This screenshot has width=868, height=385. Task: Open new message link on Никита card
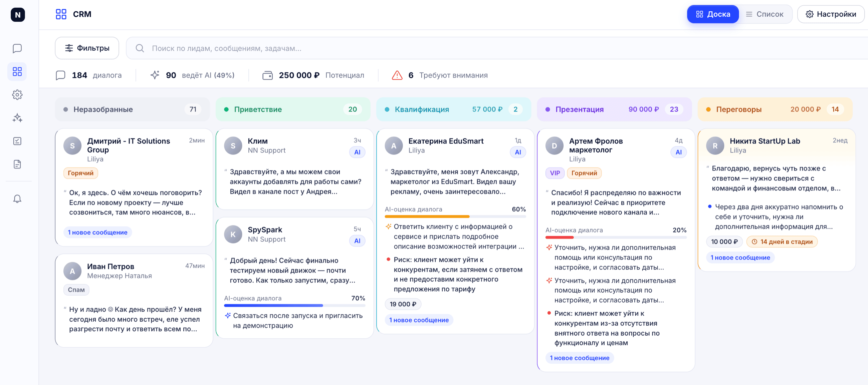point(740,257)
